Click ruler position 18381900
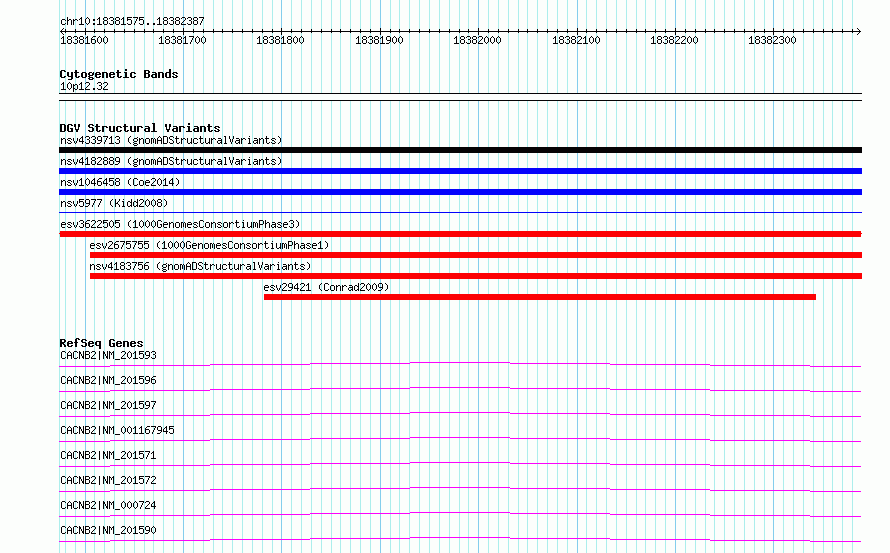 click(x=379, y=40)
